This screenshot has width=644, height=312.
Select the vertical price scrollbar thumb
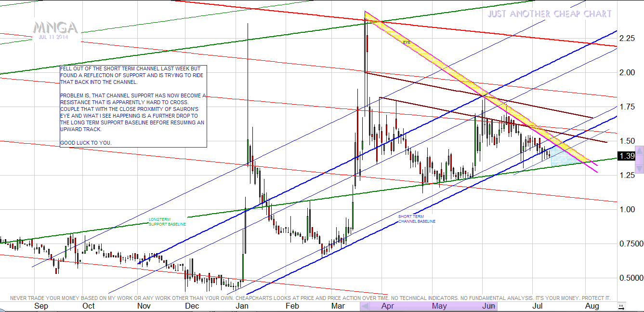[639, 159]
